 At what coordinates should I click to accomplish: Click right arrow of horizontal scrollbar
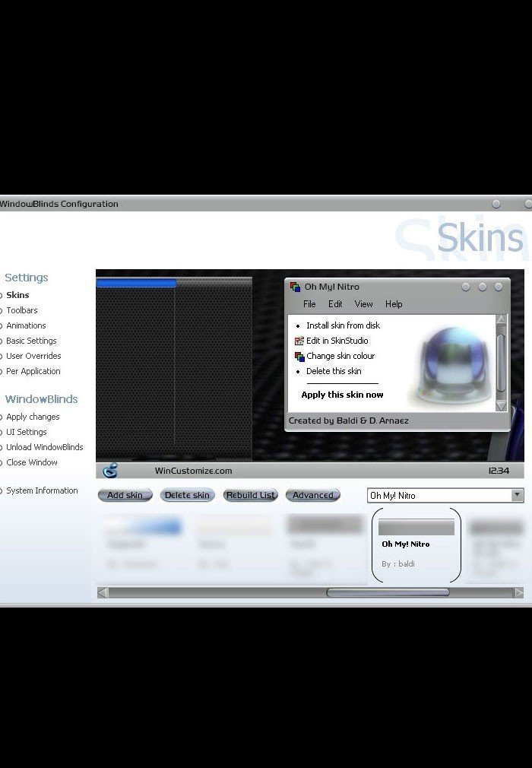pyautogui.click(x=518, y=592)
